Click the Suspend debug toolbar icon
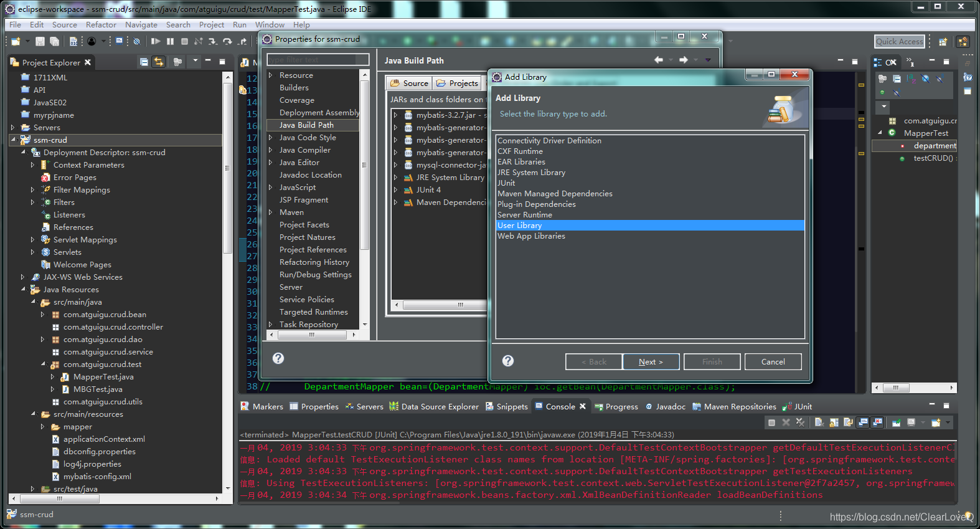 (x=170, y=41)
